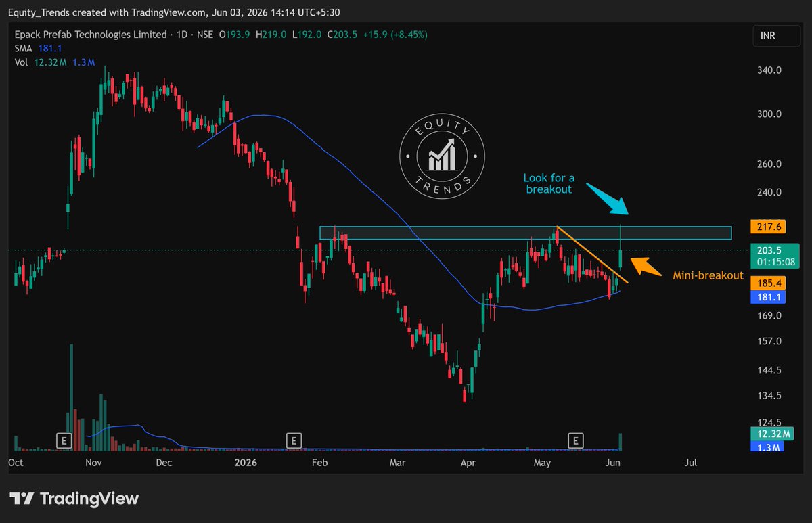Click the 240.0 price axis label
812x523 pixels.
(x=769, y=192)
